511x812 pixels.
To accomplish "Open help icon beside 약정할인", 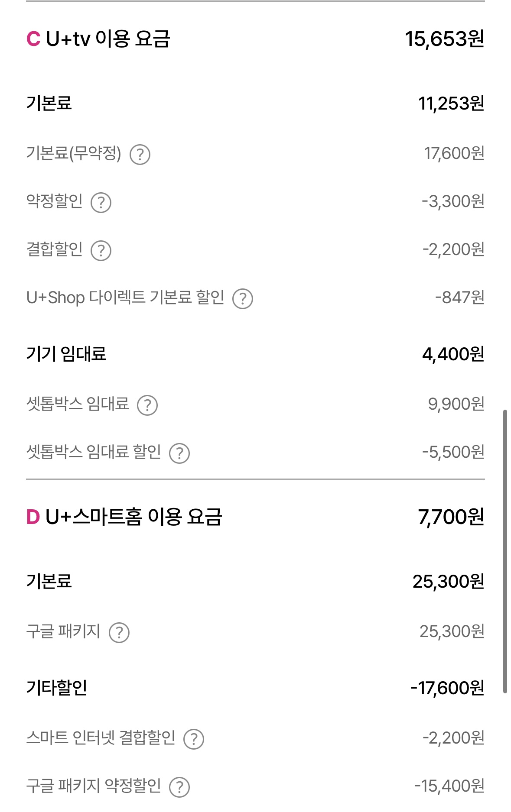I will pos(101,203).
